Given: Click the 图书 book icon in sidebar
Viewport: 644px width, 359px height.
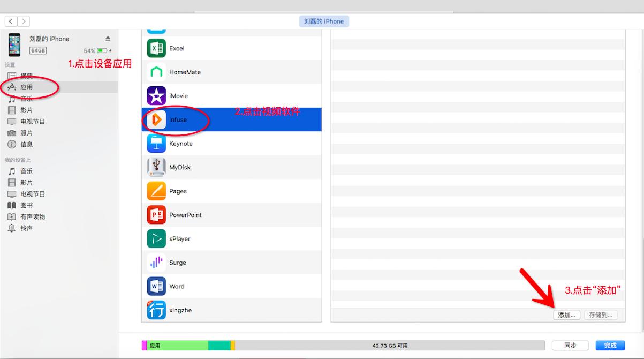Looking at the screenshot, I should [x=12, y=205].
